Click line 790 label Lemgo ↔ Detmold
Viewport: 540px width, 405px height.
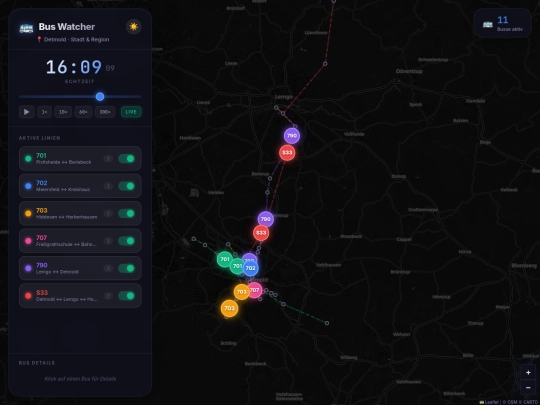[x=57, y=272]
